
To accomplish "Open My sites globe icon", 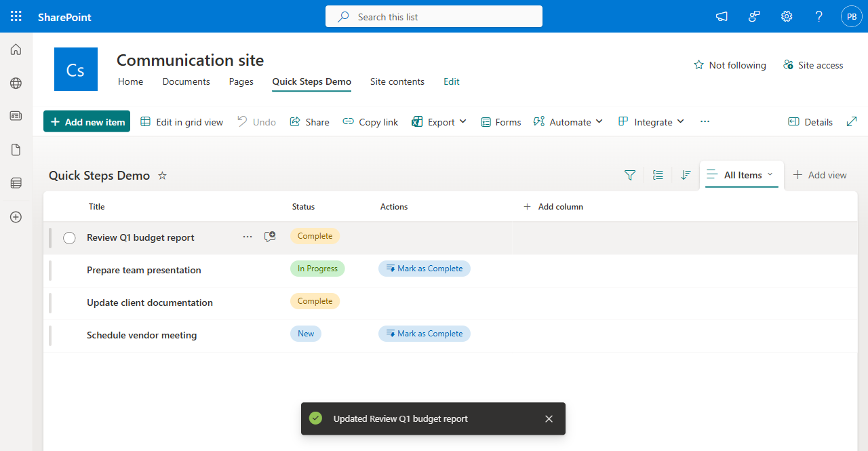I will [16, 83].
